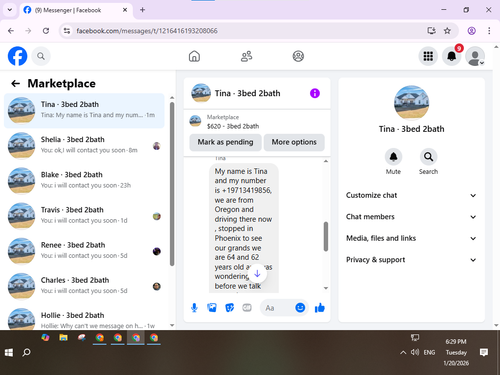The image size is (500, 375).
Task: Open File Explorer from the taskbar
Action: 63,338
